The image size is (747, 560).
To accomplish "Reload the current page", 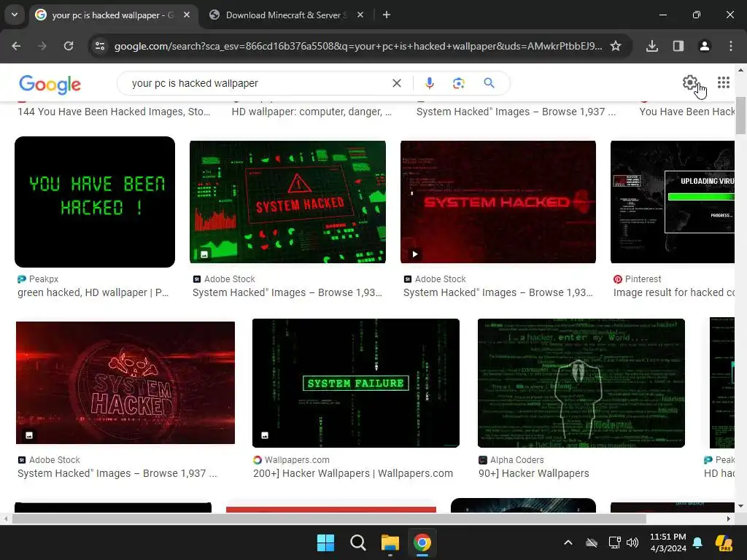I will point(69,46).
